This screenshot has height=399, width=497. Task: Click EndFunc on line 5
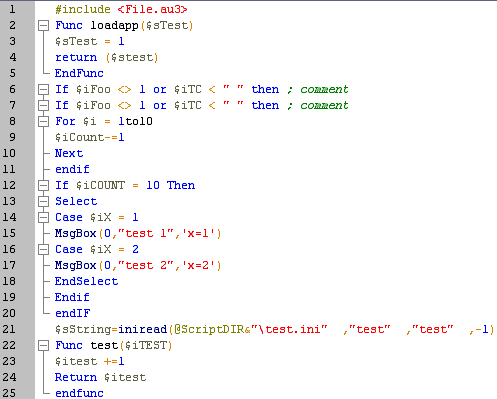click(x=79, y=73)
